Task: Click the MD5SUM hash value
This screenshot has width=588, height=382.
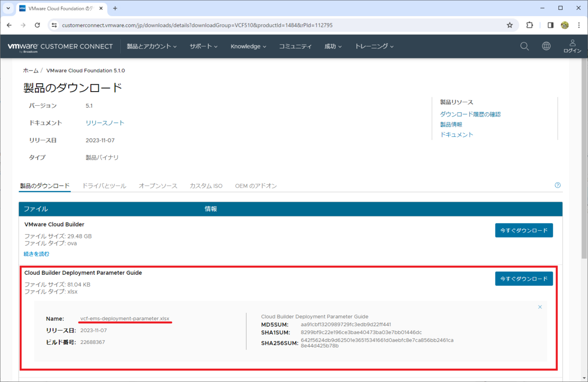Action: pyautogui.click(x=346, y=325)
